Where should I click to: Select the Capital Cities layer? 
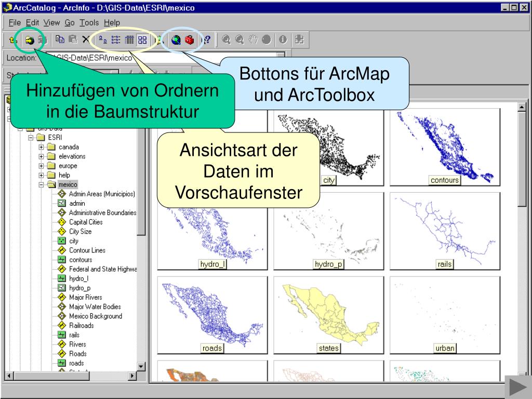pos(86,222)
